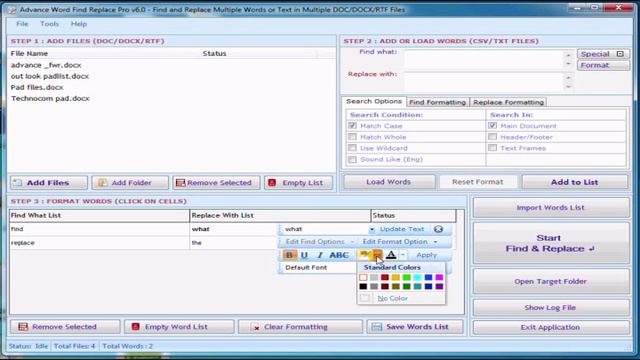640x360 pixels.
Task: Click the Clear Formatting button
Action: point(300,327)
